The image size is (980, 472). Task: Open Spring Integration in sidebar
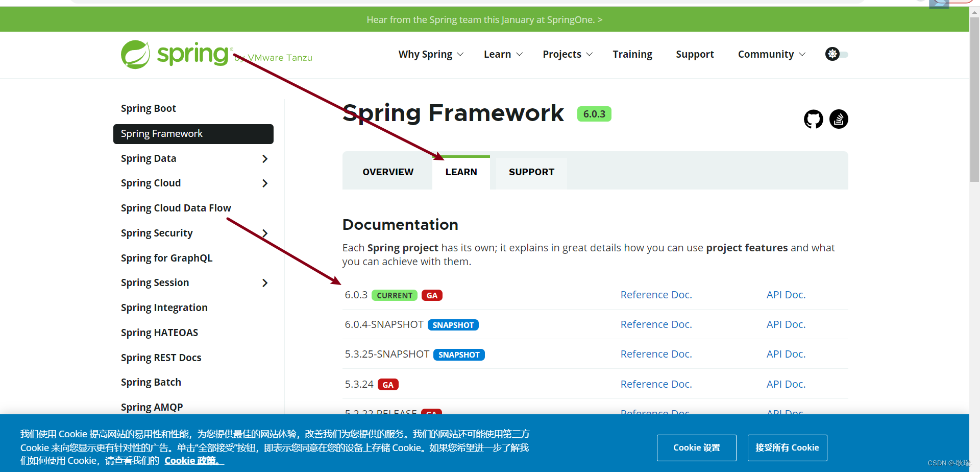[x=164, y=308]
